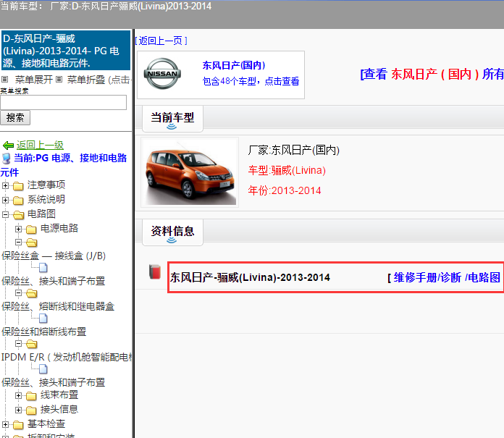Select 电源电路 tree label
The width and height of the screenshot is (504, 438).
(x=59, y=229)
